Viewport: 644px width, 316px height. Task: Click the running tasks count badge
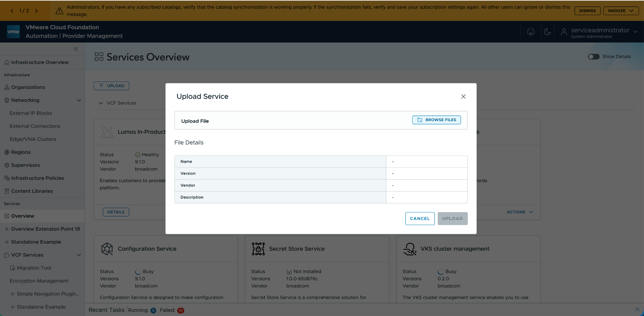(153, 311)
